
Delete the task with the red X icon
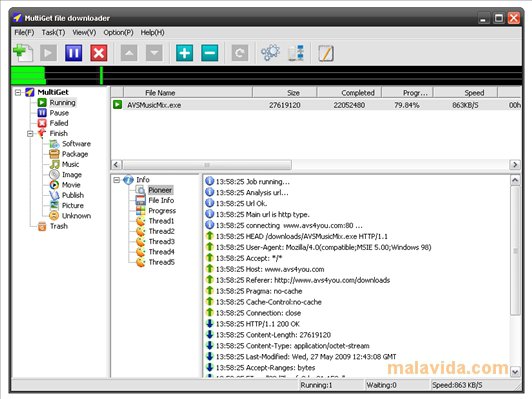[99, 53]
